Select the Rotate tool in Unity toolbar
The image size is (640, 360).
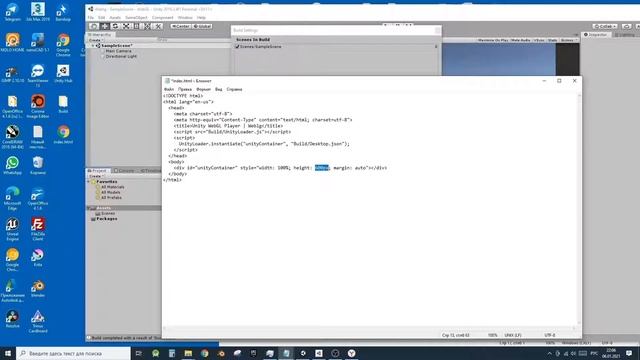pyautogui.click(x=115, y=26)
